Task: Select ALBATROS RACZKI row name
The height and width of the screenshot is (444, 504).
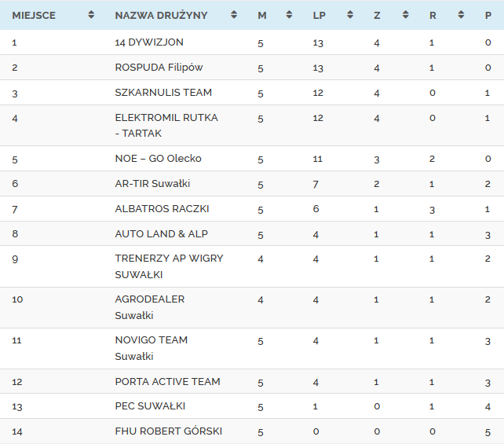Action: [162, 209]
